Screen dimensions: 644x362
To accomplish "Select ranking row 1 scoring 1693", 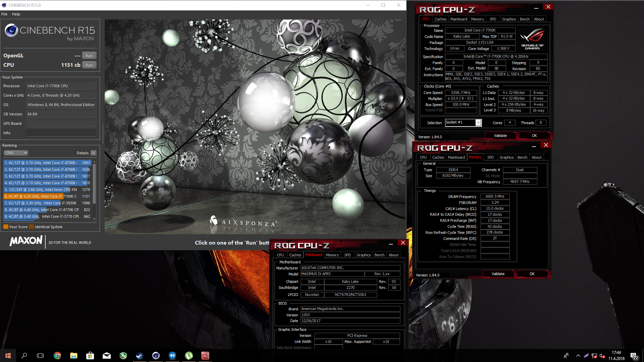I will pyautogui.click(x=48, y=163).
